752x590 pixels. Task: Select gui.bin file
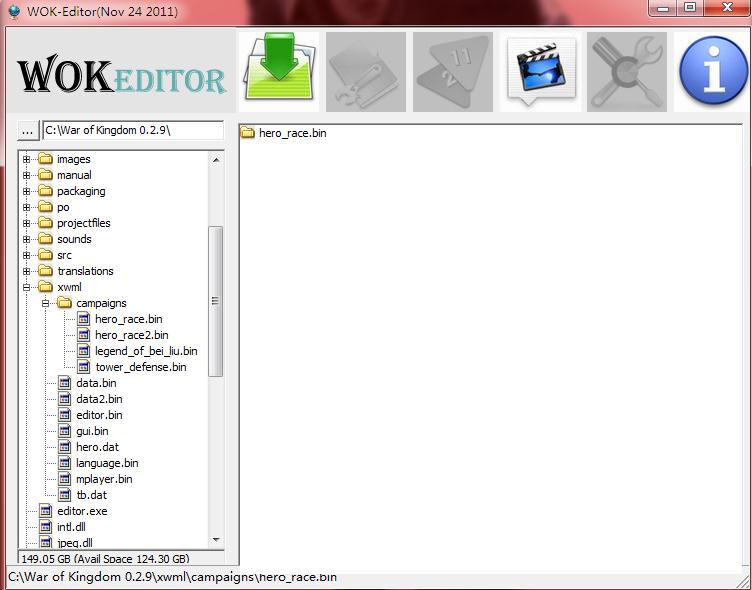coord(92,431)
